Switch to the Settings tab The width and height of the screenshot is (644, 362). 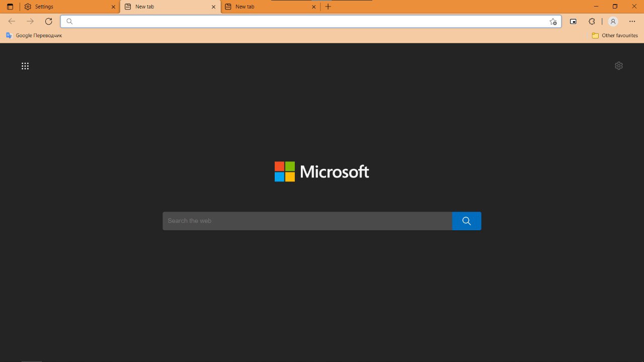(x=70, y=7)
